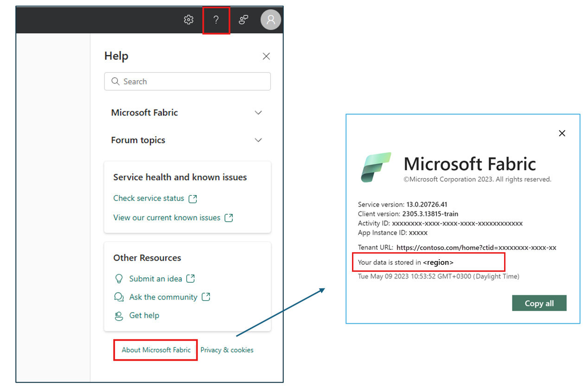Select Client version 2305.3.13815-train text

pyautogui.click(x=408, y=214)
